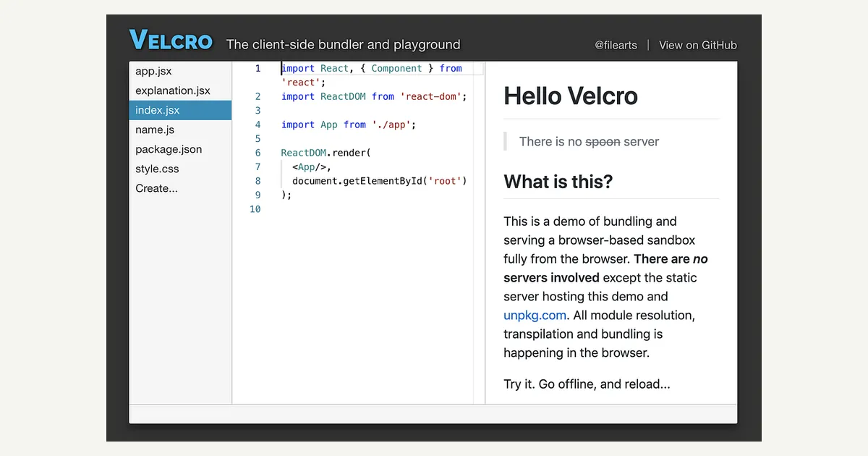The image size is (868, 456).
Task: Open package.json file
Action: [x=180, y=149]
